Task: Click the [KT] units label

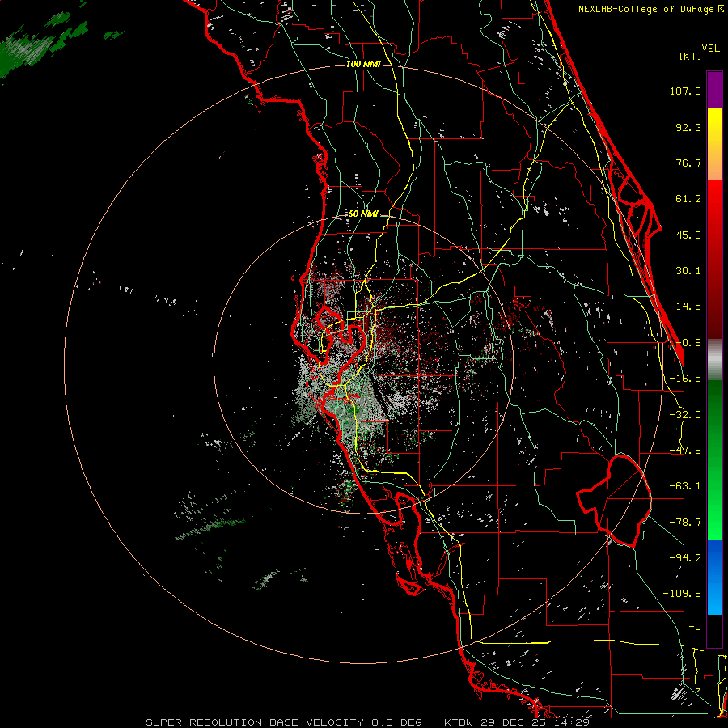Action: [x=691, y=56]
